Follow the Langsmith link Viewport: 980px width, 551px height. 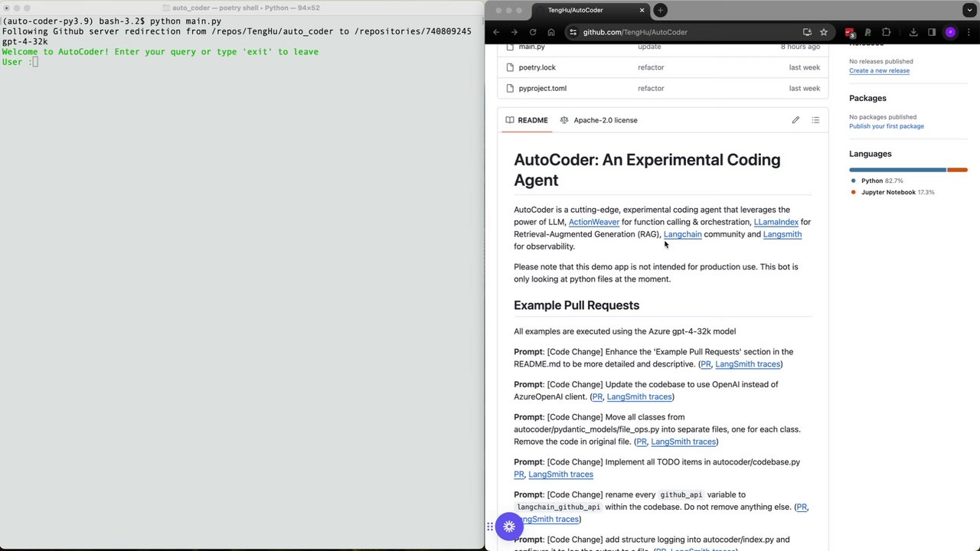coord(782,234)
